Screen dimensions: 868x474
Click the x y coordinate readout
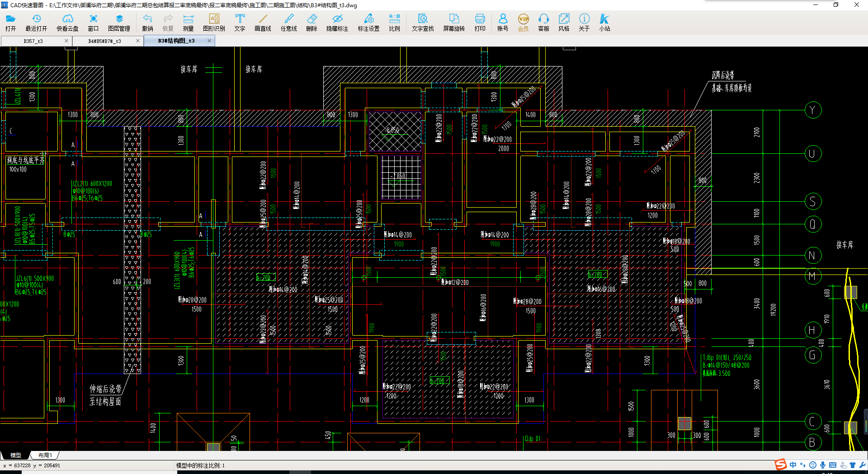[x=32, y=465]
